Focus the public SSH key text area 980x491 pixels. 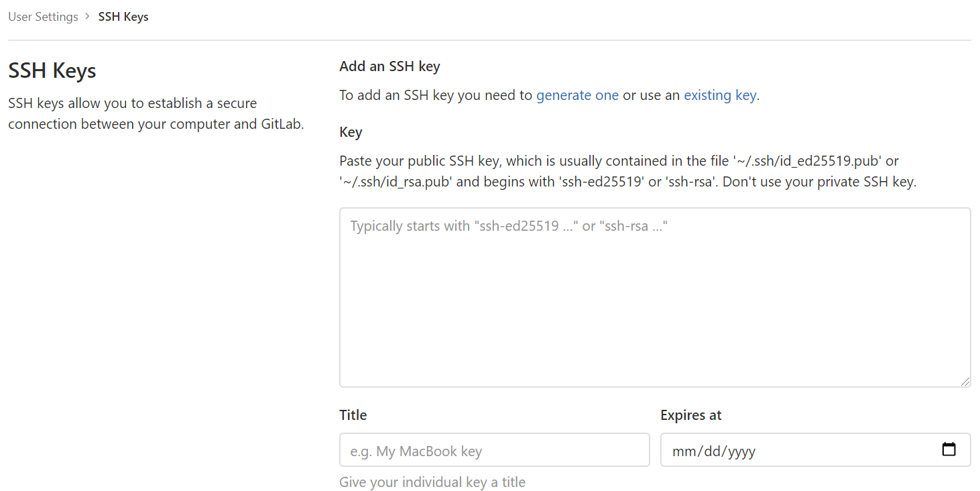pos(654,297)
